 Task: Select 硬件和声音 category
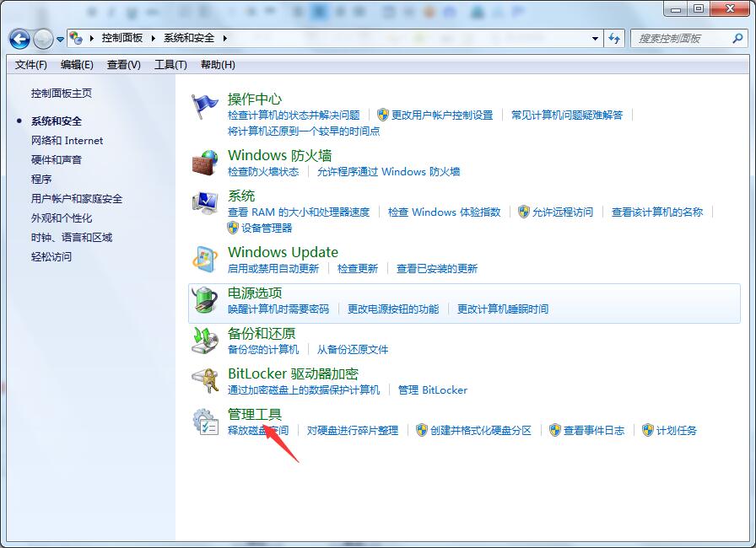pos(57,160)
